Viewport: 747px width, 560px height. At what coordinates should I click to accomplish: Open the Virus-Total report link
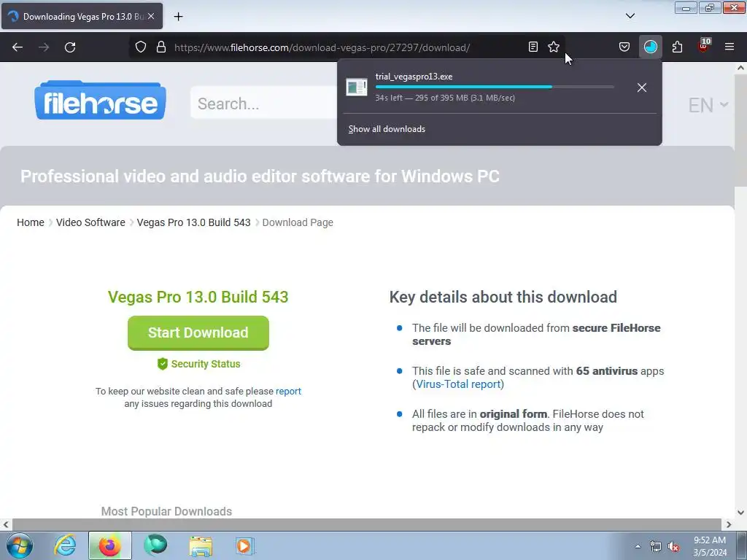pyautogui.click(x=458, y=384)
